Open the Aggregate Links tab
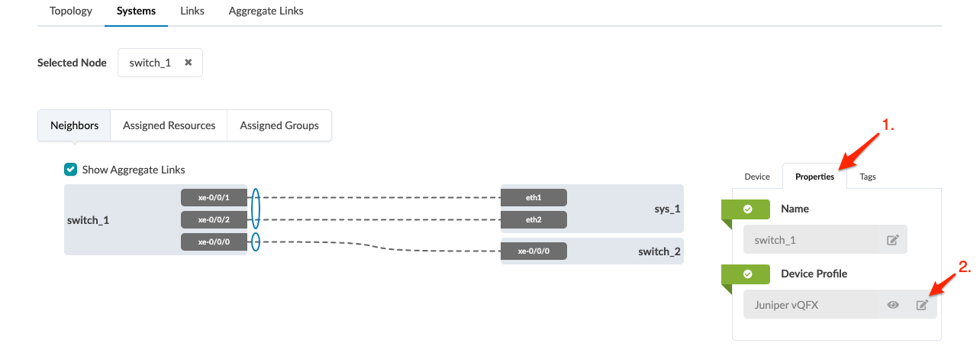This screenshot has height=347, width=980. (x=266, y=11)
